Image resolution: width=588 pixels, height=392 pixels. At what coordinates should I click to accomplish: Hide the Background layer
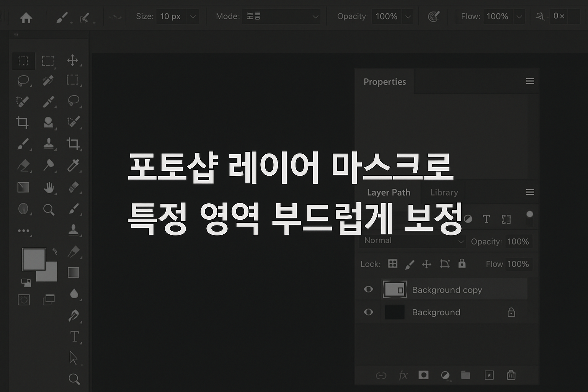click(x=368, y=312)
